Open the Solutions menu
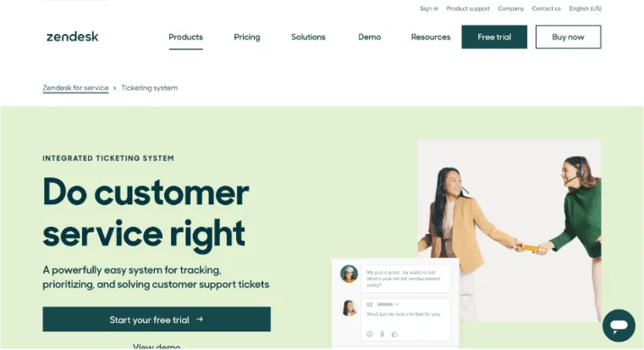 pyautogui.click(x=308, y=37)
